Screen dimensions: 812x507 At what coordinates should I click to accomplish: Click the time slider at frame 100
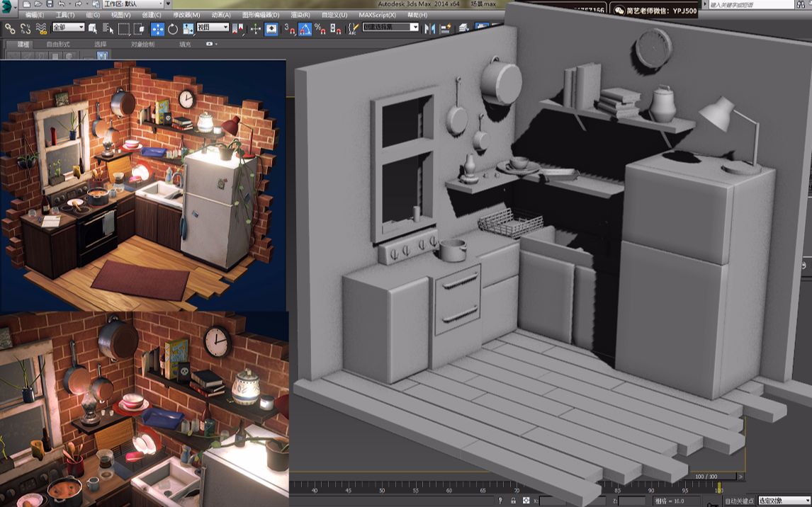[x=721, y=489]
